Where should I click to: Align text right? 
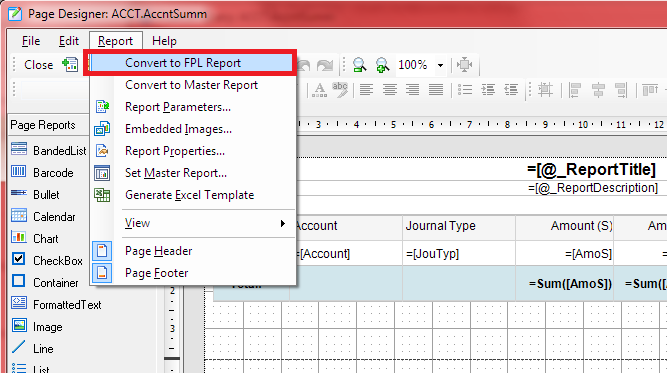tap(412, 90)
